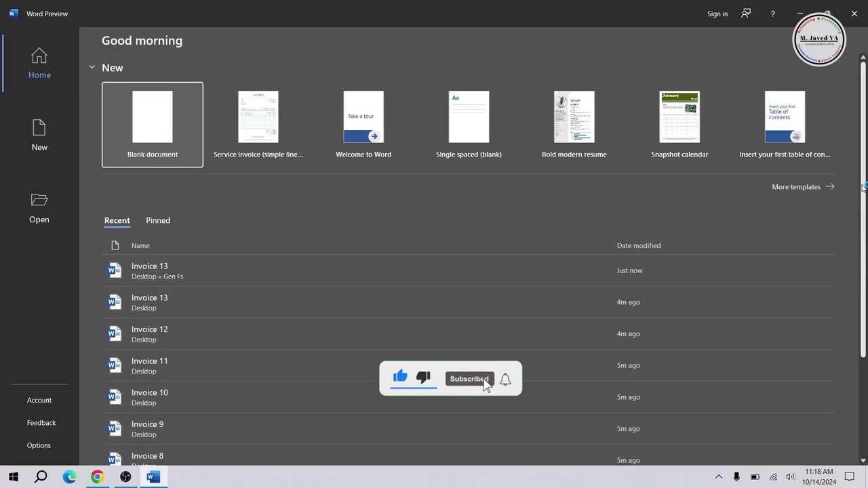Viewport: 868px width, 488px height.
Task: Click Word file icon for Invoice 11
Action: [x=115, y=365]
